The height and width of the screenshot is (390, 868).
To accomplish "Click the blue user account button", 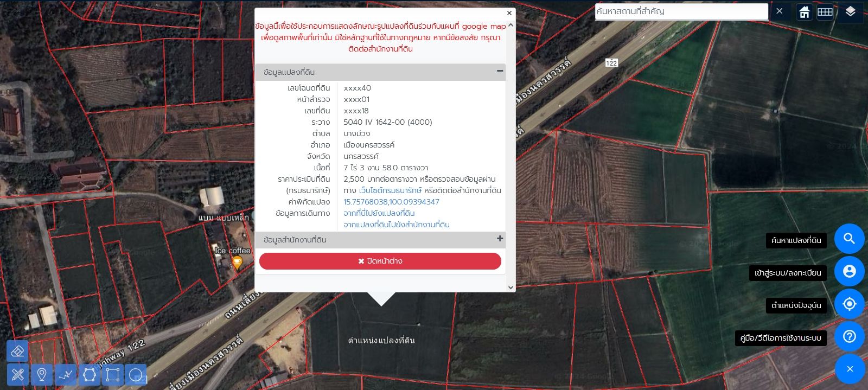I will pyautogui.click(x=849, y=271).
